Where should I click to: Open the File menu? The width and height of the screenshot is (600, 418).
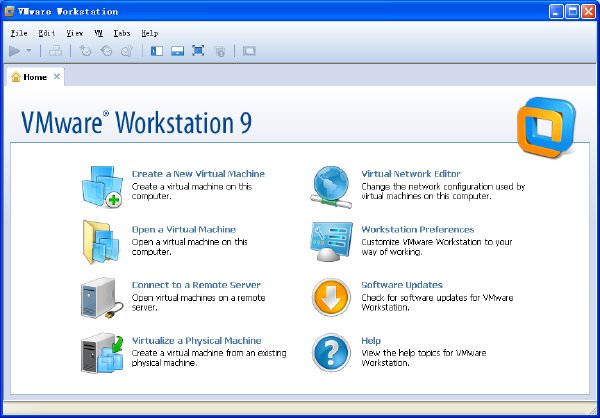(x=19, y=33)
